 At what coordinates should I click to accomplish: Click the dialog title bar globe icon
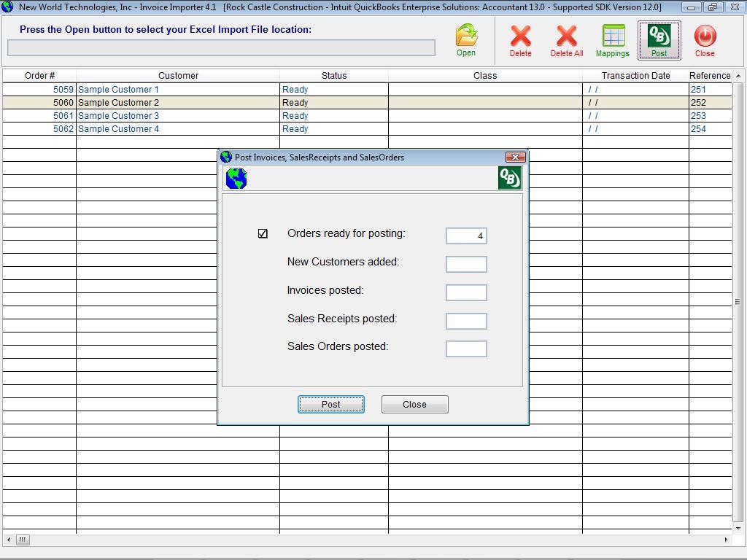[x=226, y=157]
